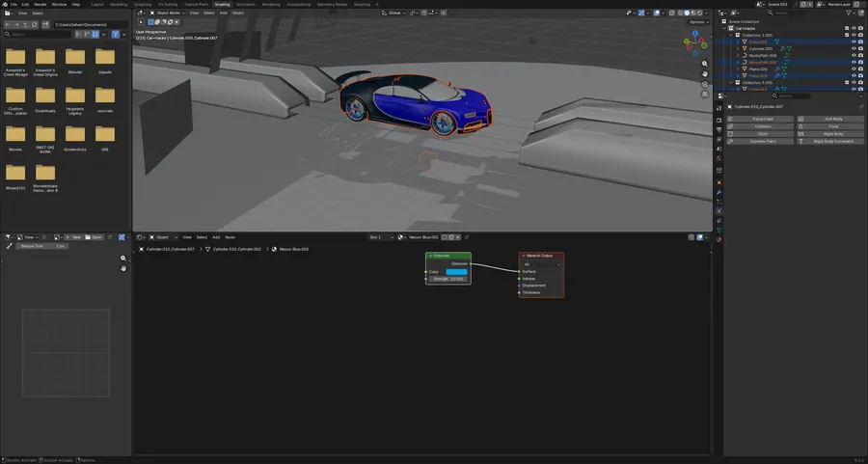Open the Blender folder in file browser
Image resolution: width=868 pixels, height=464 pixels.
coord(75,61)
